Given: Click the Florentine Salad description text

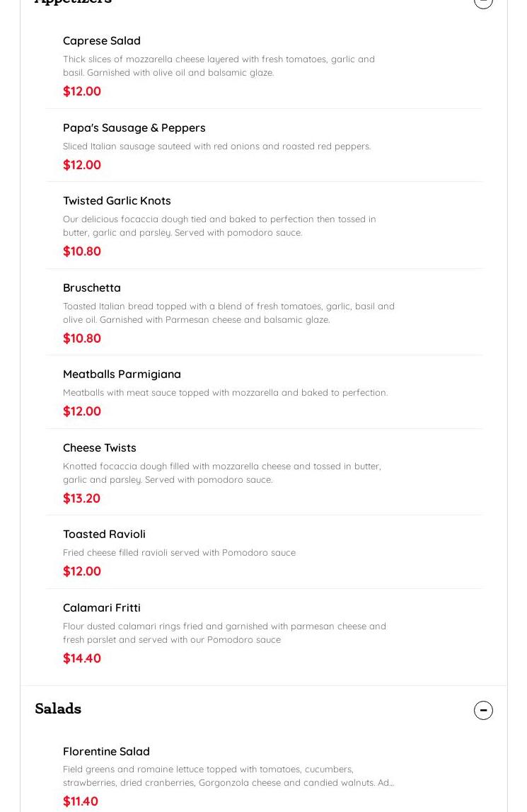Looking at the screenshot, I should [x=228, y=776].
